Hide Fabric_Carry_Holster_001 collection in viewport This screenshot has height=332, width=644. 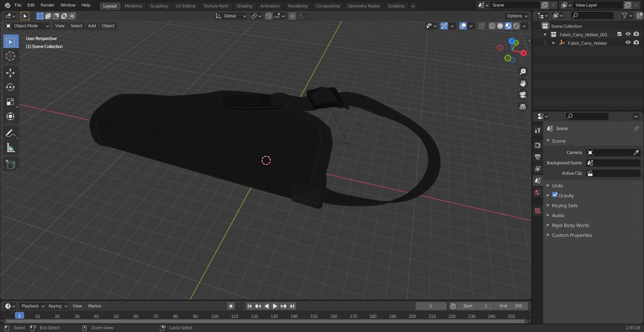pos(628,34)
